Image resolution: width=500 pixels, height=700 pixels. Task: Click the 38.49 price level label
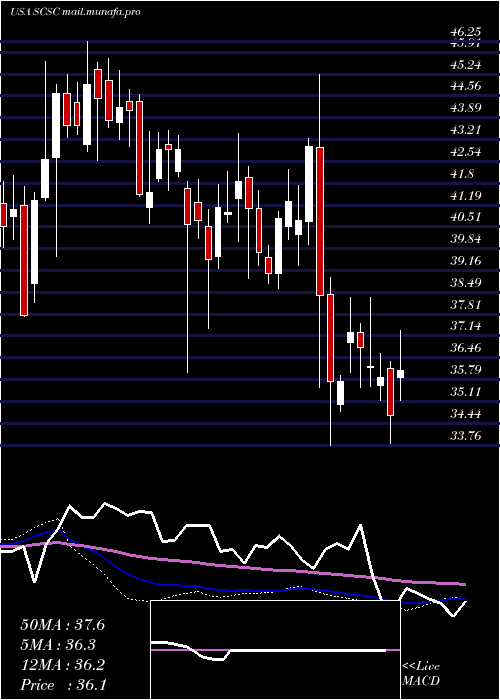click(x=466, y=283)
